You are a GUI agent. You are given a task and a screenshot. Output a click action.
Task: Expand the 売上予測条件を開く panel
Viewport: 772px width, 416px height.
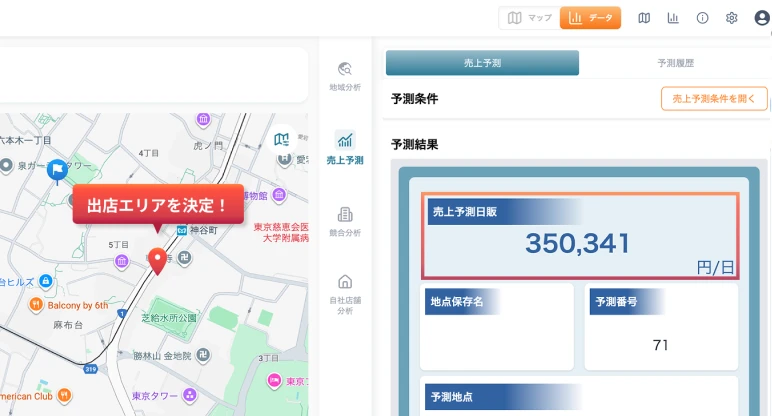pos(714,99)
